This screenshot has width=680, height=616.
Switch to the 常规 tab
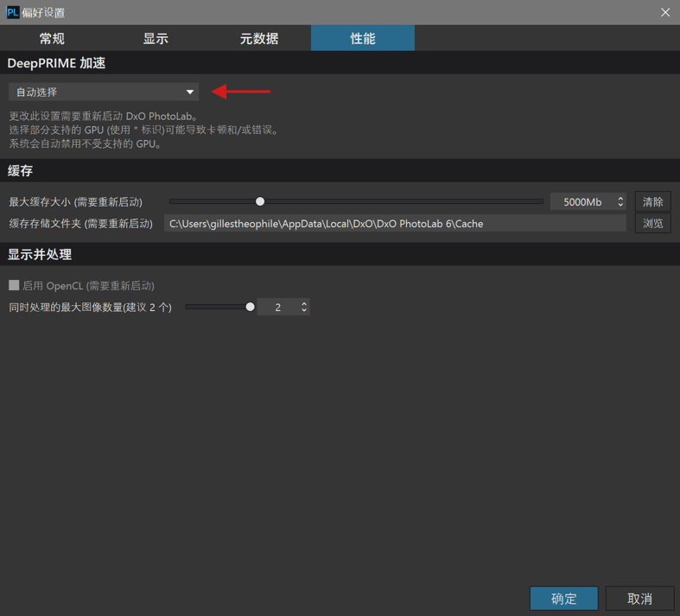(x=52, y=38)
